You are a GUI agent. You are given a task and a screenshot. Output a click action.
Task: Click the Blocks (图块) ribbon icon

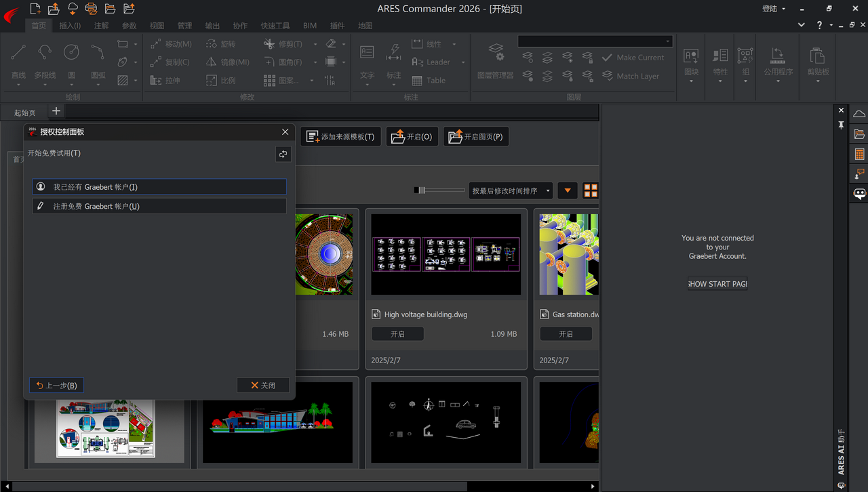tap(691, 57)
